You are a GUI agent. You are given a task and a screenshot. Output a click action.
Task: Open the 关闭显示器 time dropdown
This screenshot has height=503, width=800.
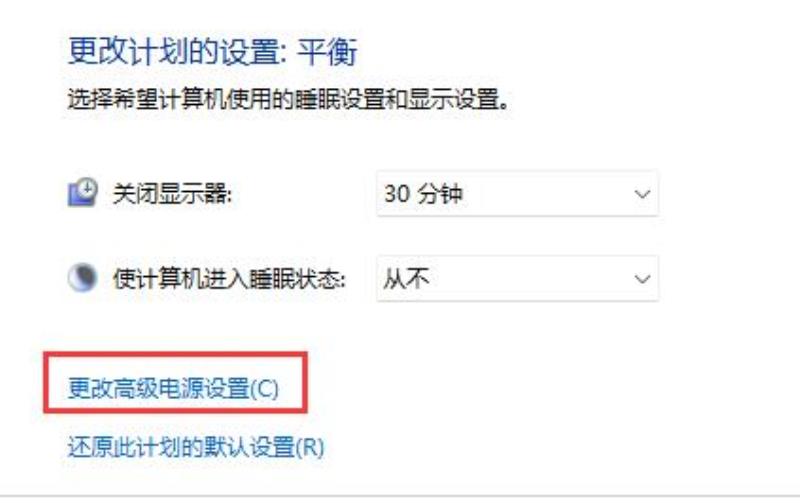click(517, 194)
